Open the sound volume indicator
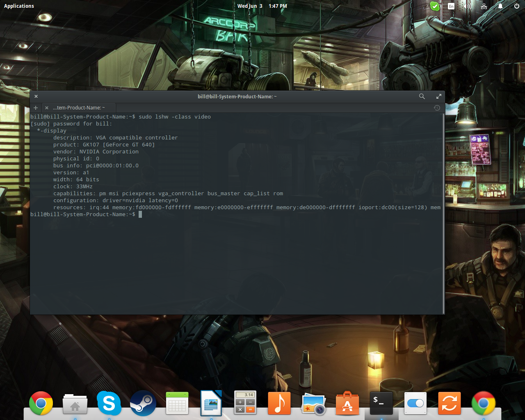525x420 pixels. pyautogui.click(x=468, y=6)
